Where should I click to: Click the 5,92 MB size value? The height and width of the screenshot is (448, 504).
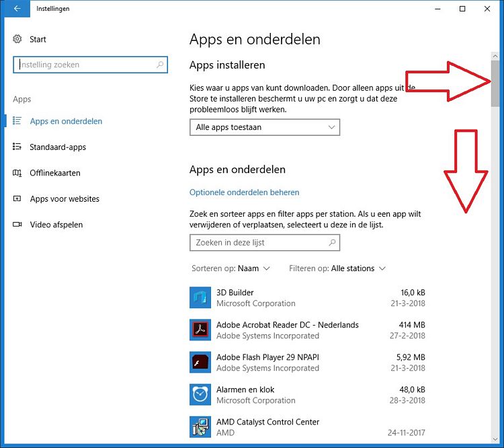coord(411,357)
